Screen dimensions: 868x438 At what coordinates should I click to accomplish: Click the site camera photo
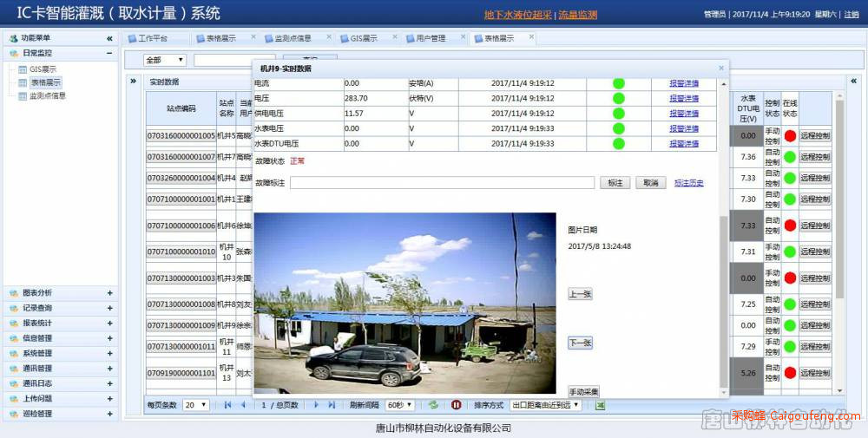point(404,303)
